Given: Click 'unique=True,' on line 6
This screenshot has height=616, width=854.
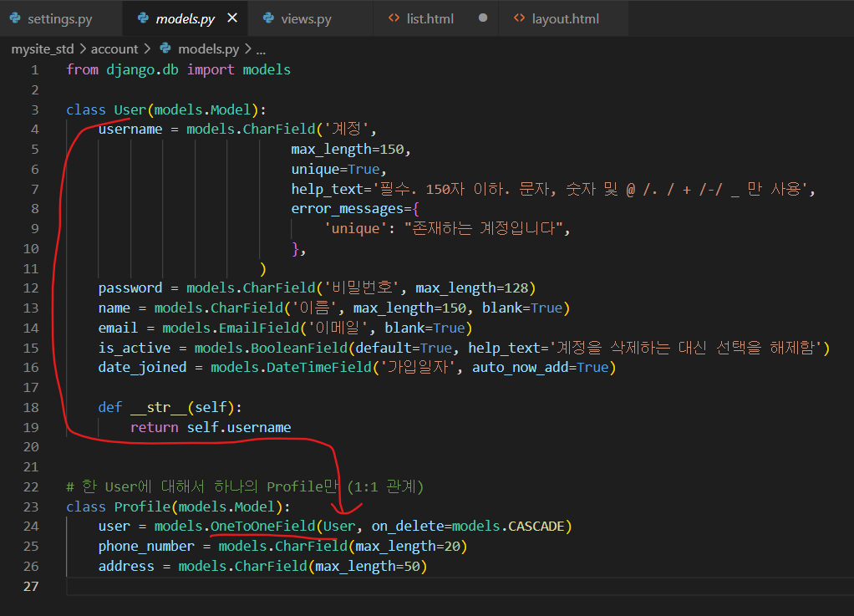Looking at the screenshot, I should (338, 170).
